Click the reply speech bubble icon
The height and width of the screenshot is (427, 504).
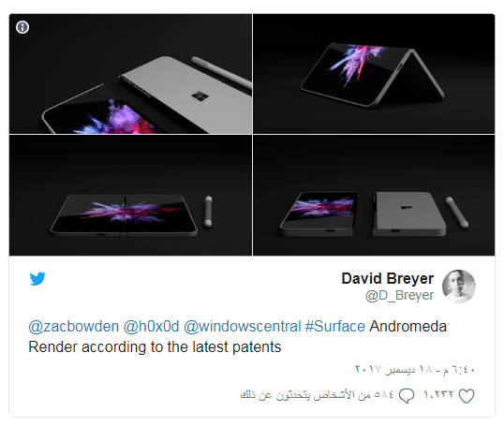[x=407, y=396]
